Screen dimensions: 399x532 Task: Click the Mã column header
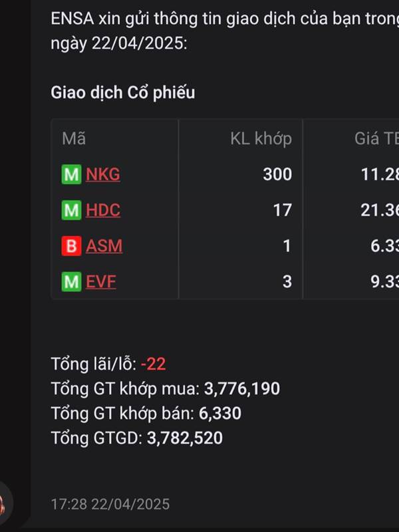(74, 138)
